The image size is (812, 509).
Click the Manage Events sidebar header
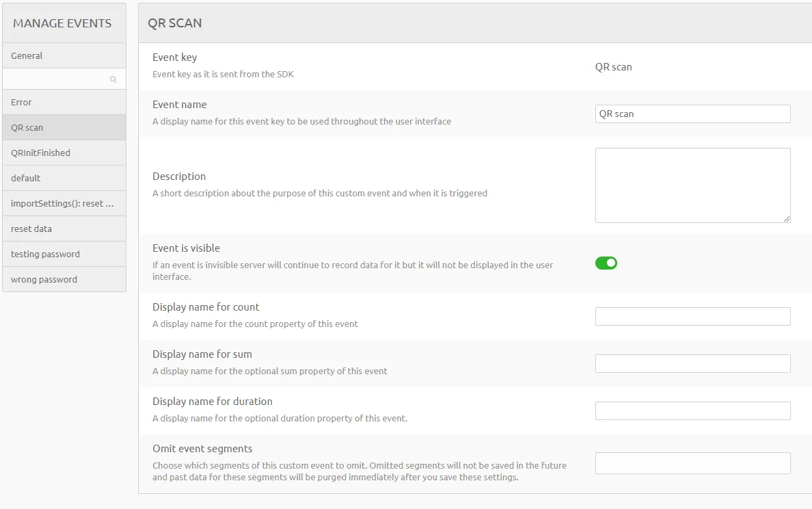click(x=63, y=23)
